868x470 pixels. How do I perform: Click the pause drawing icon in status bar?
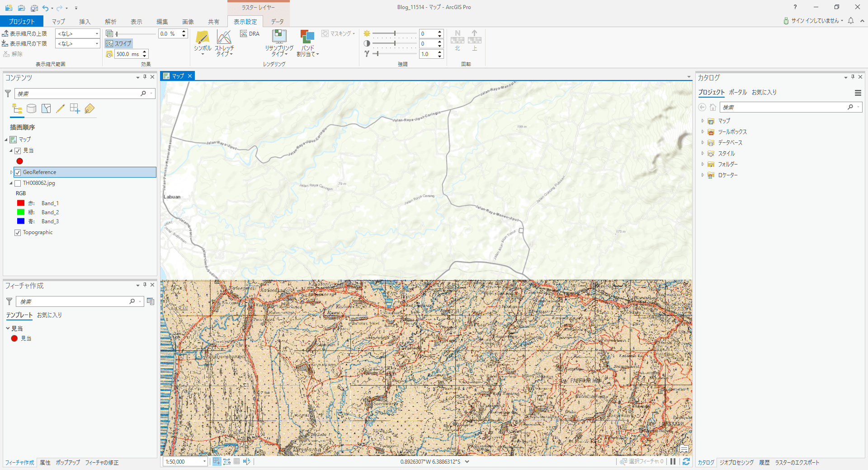pos(673,461)
